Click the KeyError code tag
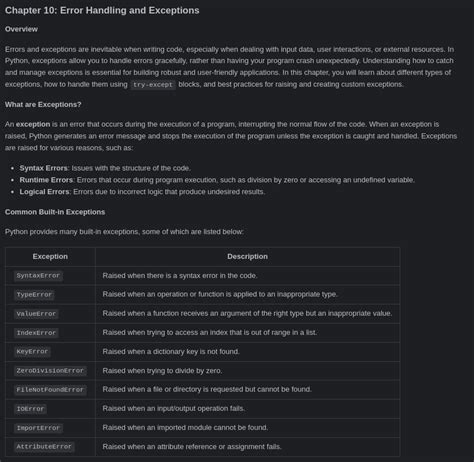 pyautogui.click(x=32, y=352)
